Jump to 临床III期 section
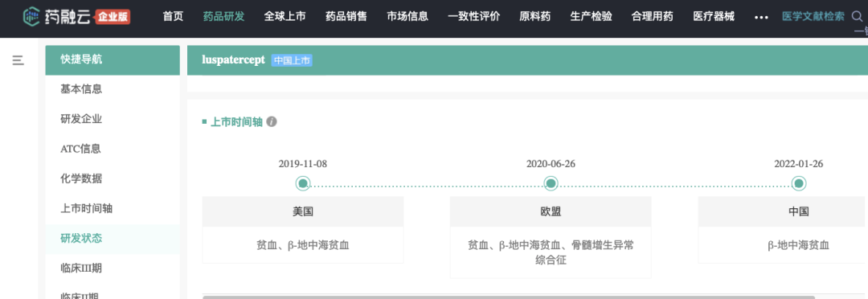 113,268
